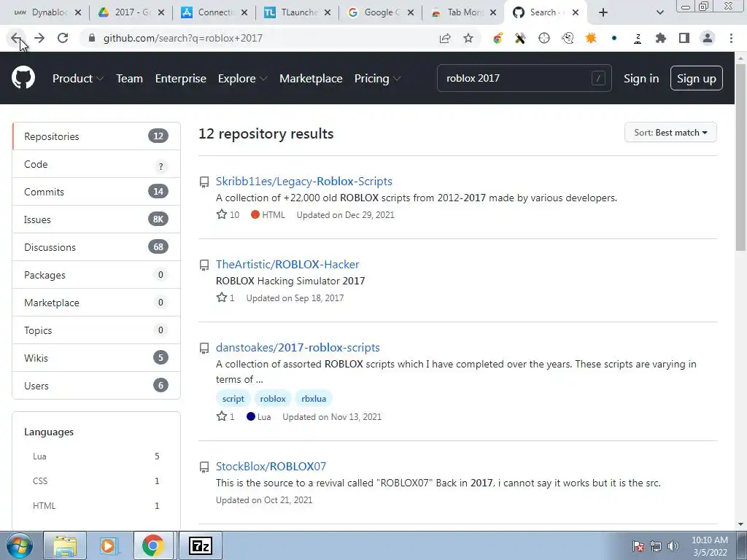Open Skribb11es/Legacy-Roblox-Scripts repository
Screen dimensions: 747x560
coord(304,182)
